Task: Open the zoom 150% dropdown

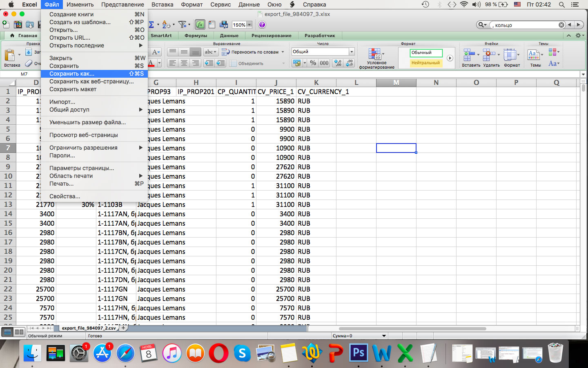Action: coord(249,25)
